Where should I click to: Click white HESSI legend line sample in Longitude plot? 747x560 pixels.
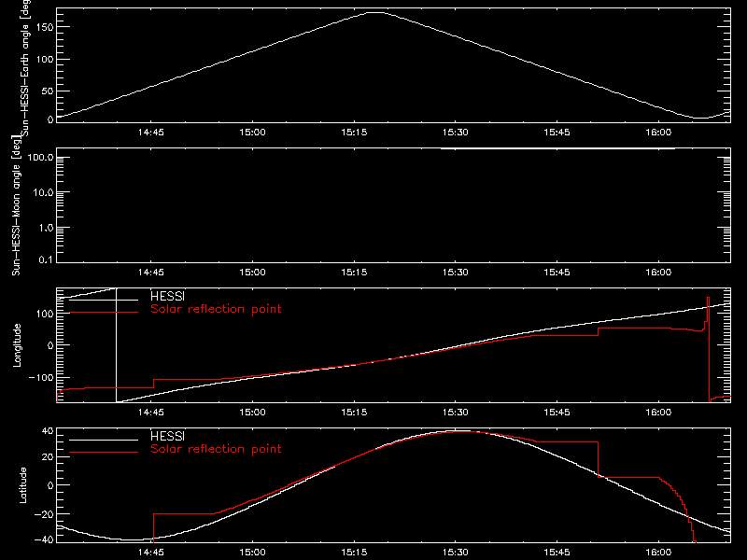point(104,300)
